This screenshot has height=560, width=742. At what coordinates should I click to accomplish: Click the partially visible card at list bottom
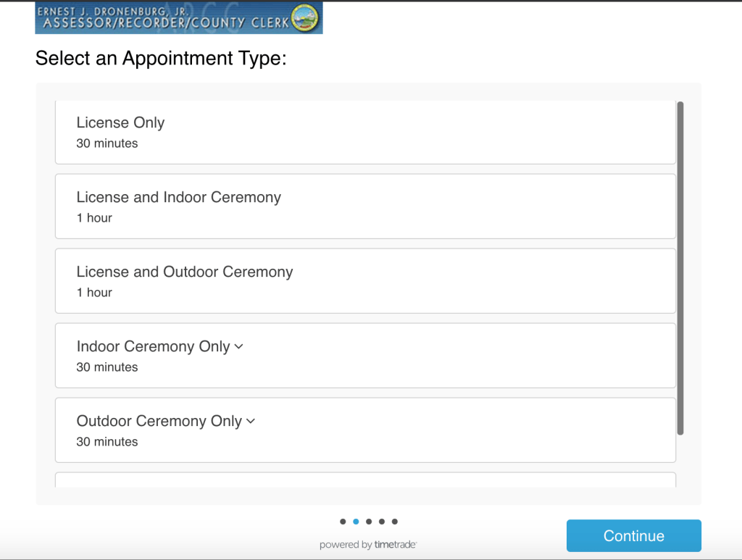[x=365, y=480]
